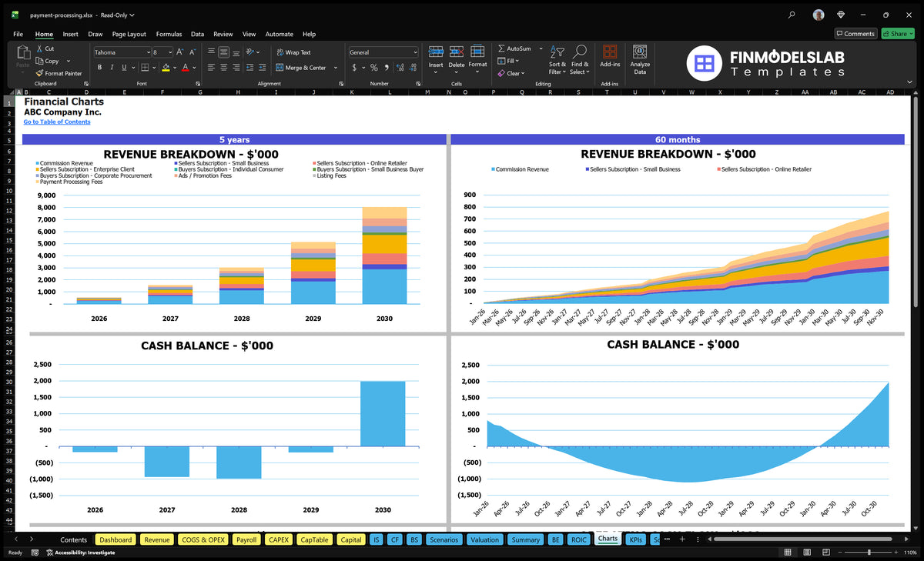Open the Valuation sheet tab
This screenshot has height=561, width=924.
pos(484,539)
